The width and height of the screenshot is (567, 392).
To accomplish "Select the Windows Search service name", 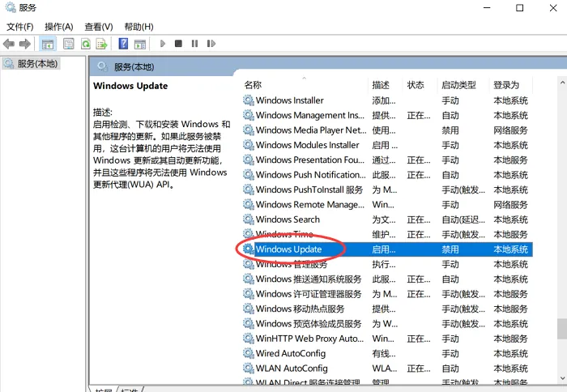I will click(288, 219).
